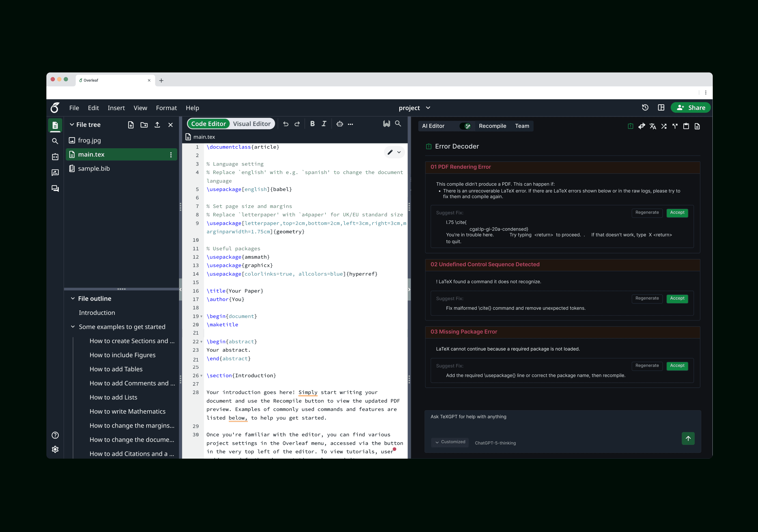
Task: Click the Ask TeXGPT input field
Action: (555, 422)
